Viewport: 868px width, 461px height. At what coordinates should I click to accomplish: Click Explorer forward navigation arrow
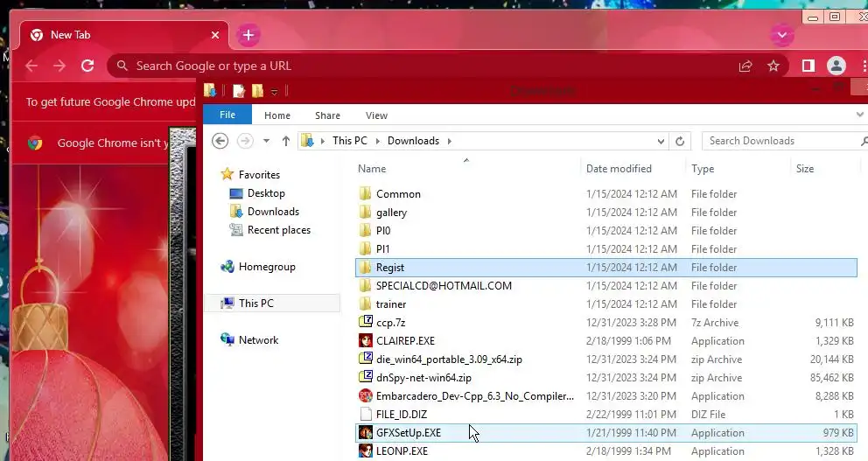pyautogui.click(x=245, y=141)
